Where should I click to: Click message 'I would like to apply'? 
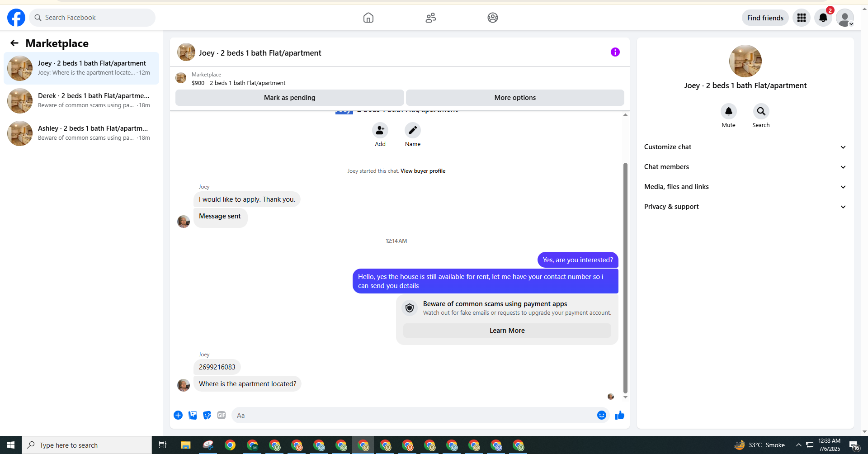click(x=247, y=199)
